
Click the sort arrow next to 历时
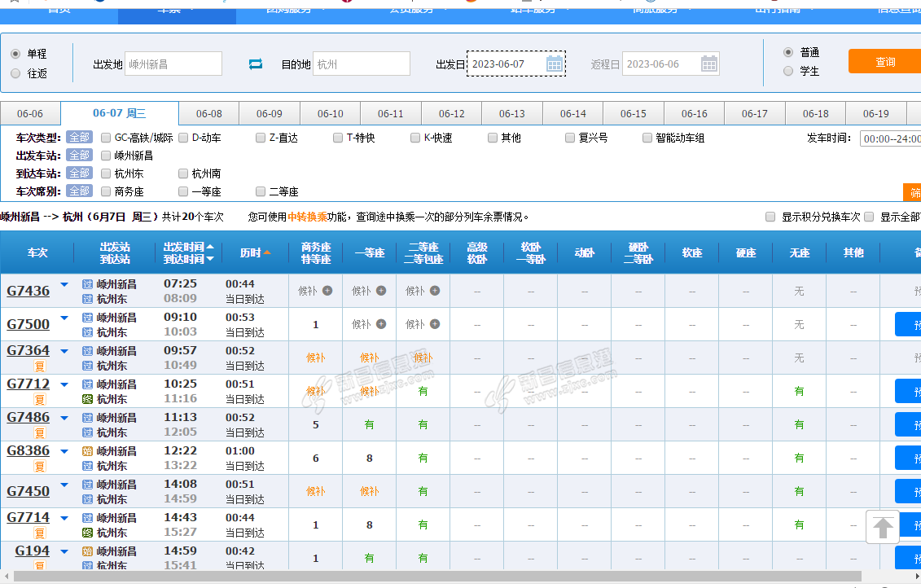(x=266, y=253)
